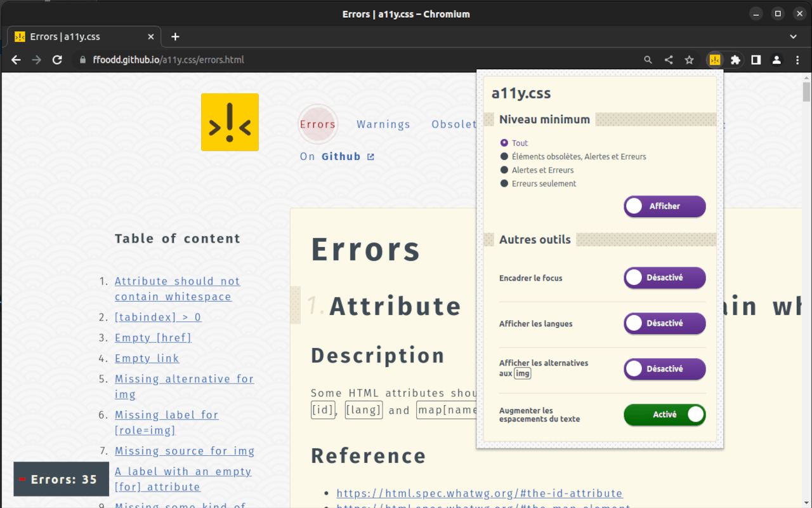Go to the Warnings nav item

coord(383,124)
